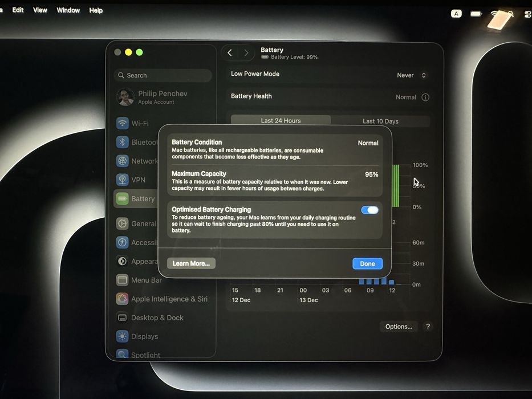Open the Network globe icon

click(x=122, y=161)
